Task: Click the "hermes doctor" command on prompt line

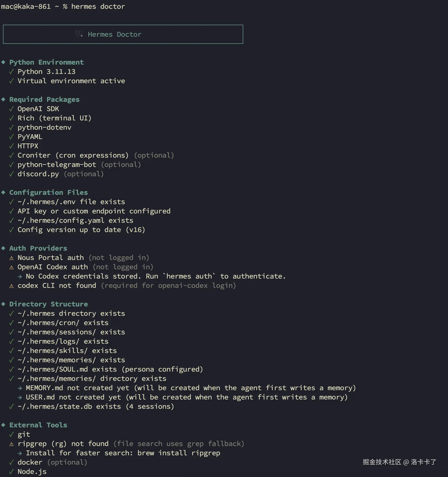Action: pos(98,6)
